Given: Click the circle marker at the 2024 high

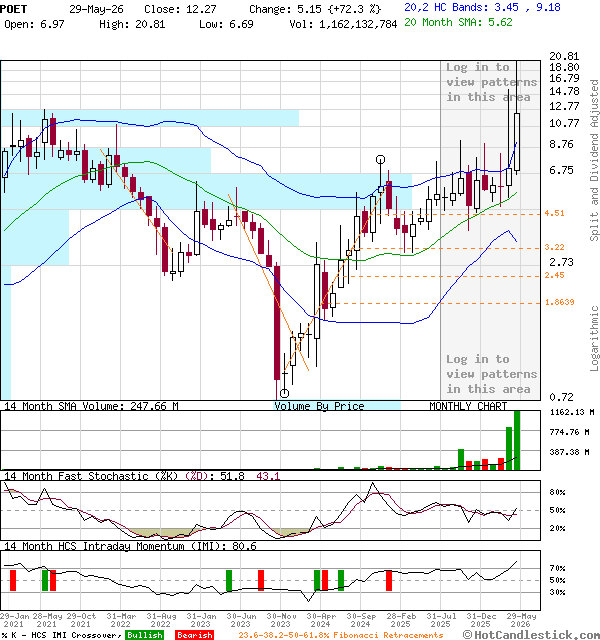Looking at the screenshot, I should 380,159.
